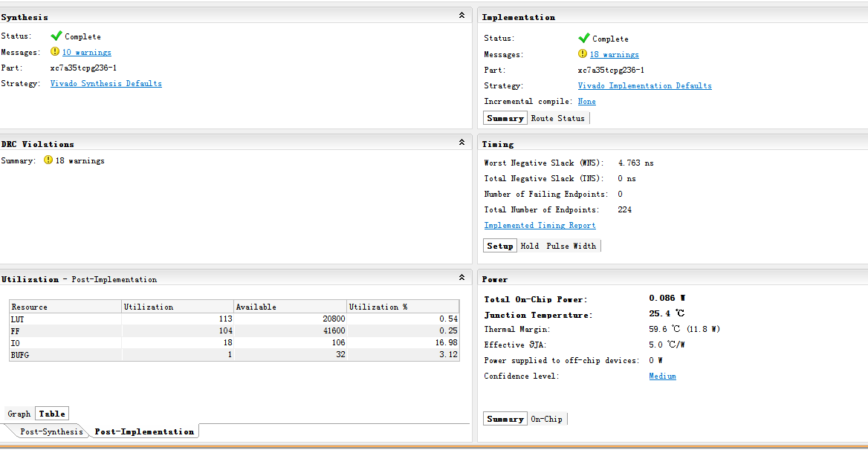Click the Medium confidence level link
This screenshot has width=868, height=450.
pos(662,376)
